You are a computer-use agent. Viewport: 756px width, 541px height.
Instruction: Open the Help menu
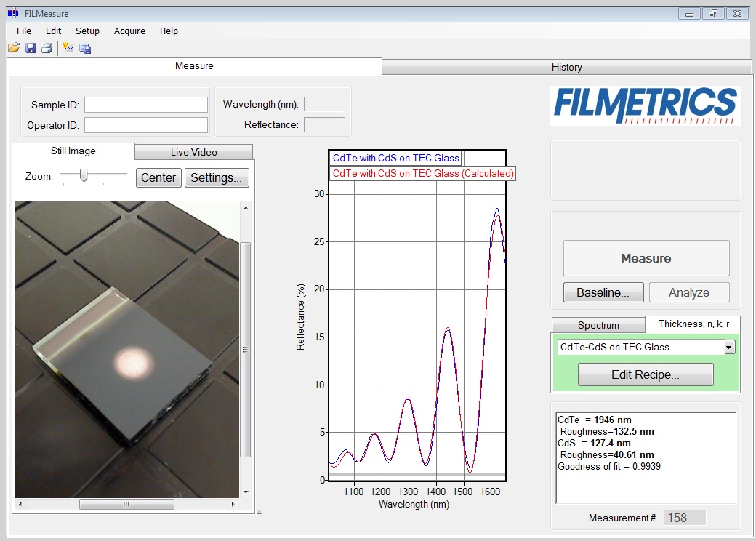(x=169, y=31)
